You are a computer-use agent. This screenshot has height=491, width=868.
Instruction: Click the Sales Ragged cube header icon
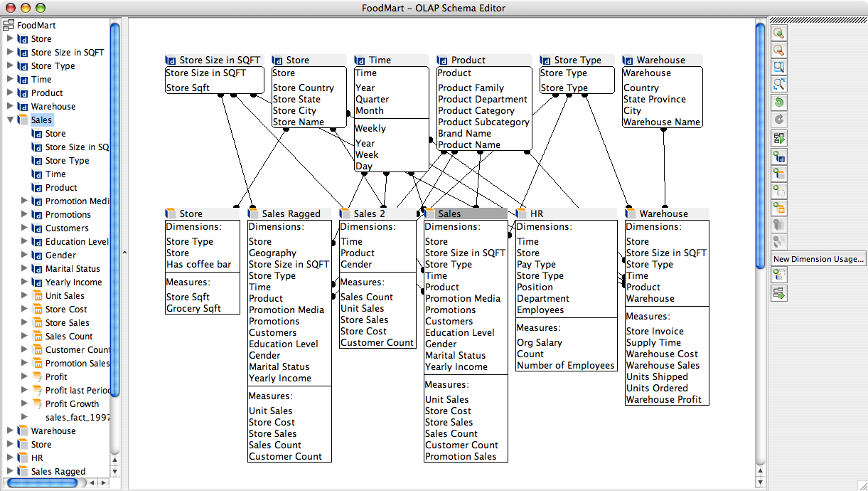(253, 213)
